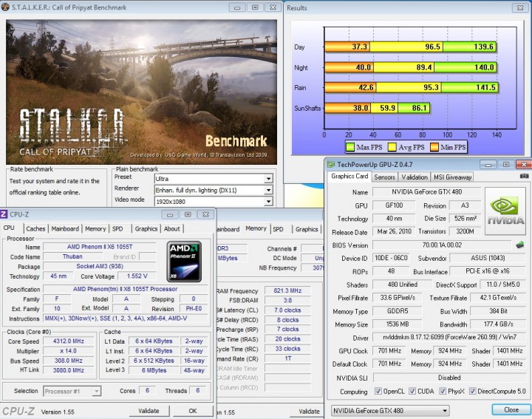
Task: Switch to the Graphics tab in the rear CPU-Z window
Action: pos(307,229)
